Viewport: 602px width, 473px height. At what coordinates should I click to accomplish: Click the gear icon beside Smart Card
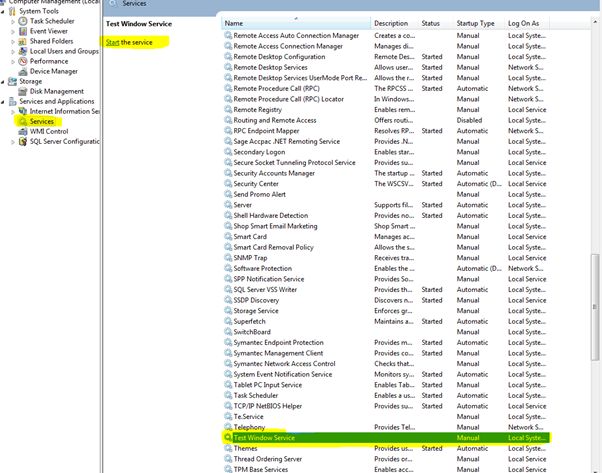[228, 236]
